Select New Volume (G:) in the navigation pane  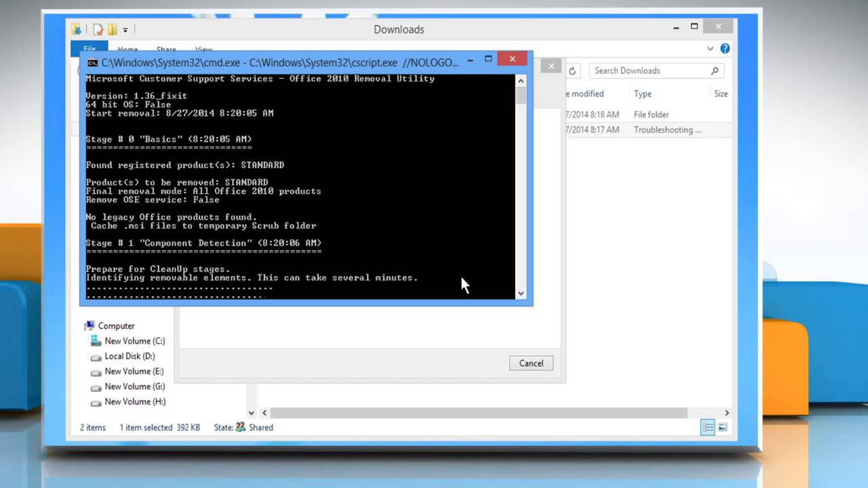point(134,386)
